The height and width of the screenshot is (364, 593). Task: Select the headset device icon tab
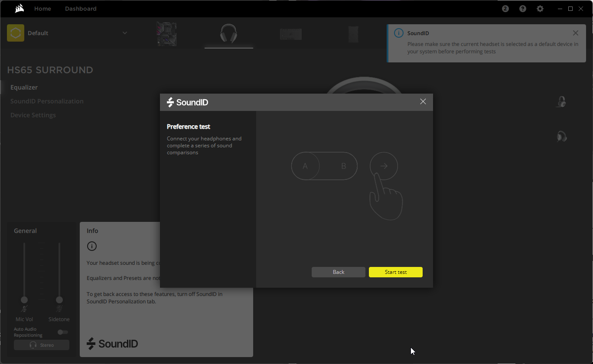(x=228, y=34)
